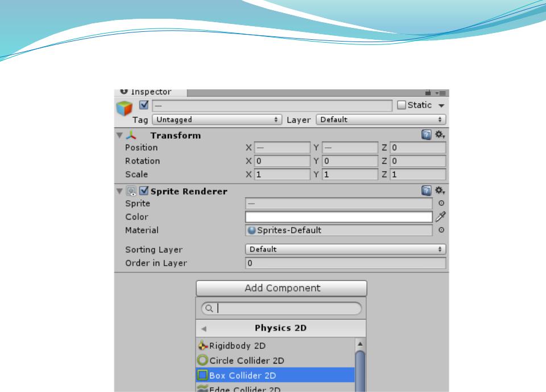Click the Position label
546x392 pixels.
coord(142,147)
